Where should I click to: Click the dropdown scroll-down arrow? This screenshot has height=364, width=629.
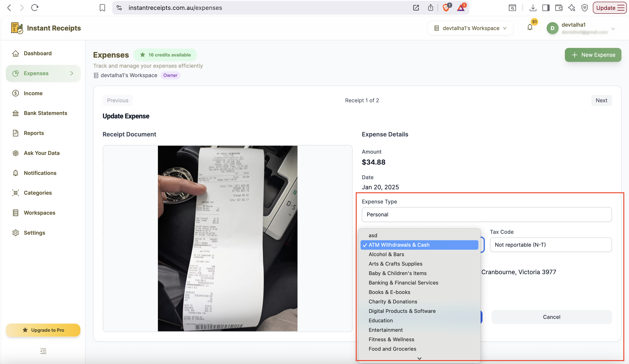point(419,358)
